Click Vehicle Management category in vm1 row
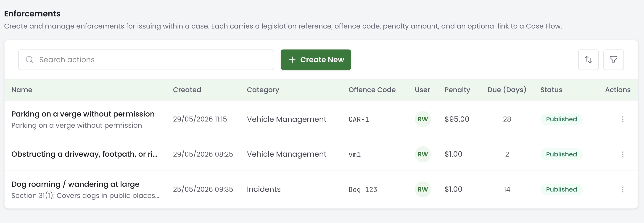The height and width of the screenshot is (223, 644). click(287, 154)
